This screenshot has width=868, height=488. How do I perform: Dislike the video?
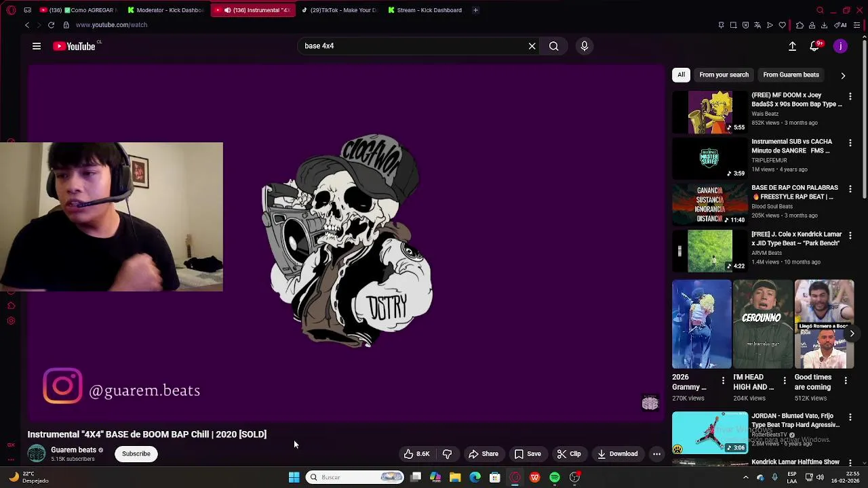447,454
